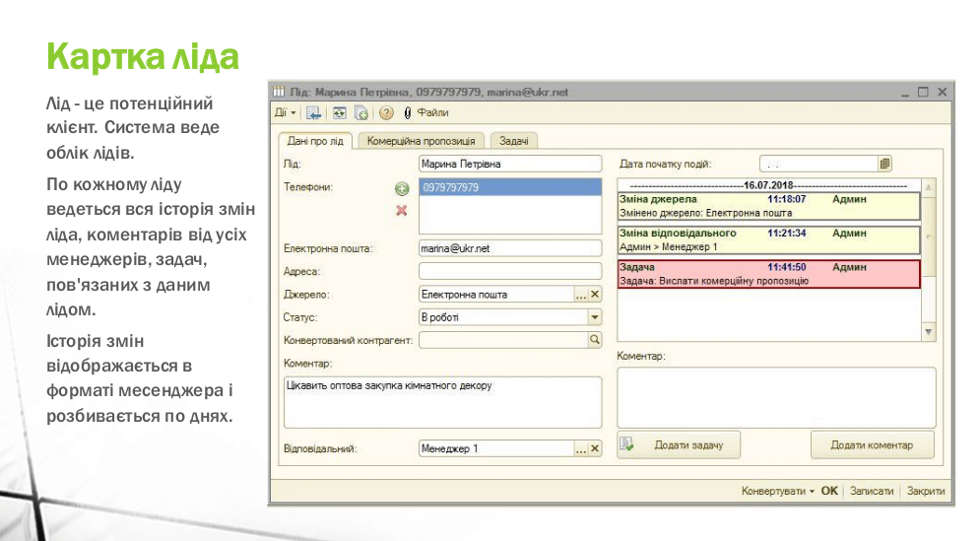Expand the Конвертувати dropdown
The image size is (980, 541).
pos(777,491)
